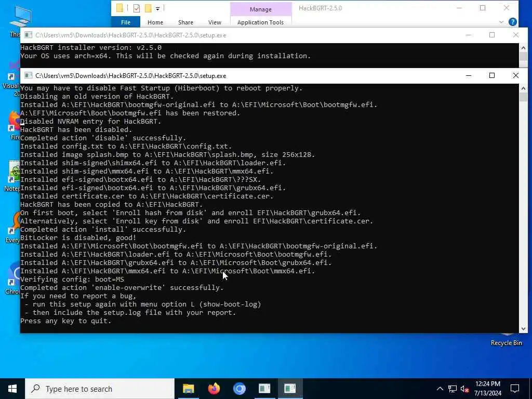Show hidden system tray icons
This screenshot has height=399, width=532.
(x=440, y=389)
